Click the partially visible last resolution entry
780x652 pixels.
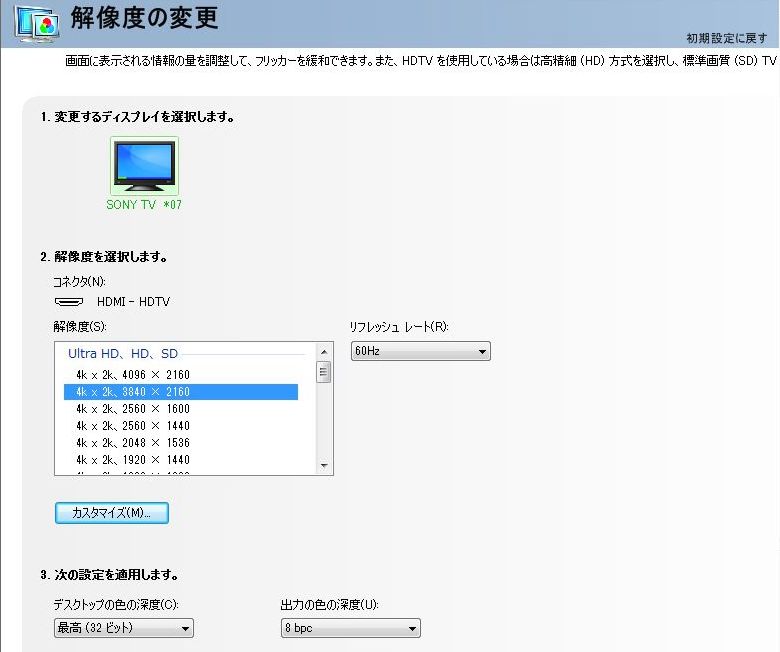tap(133, 471)
